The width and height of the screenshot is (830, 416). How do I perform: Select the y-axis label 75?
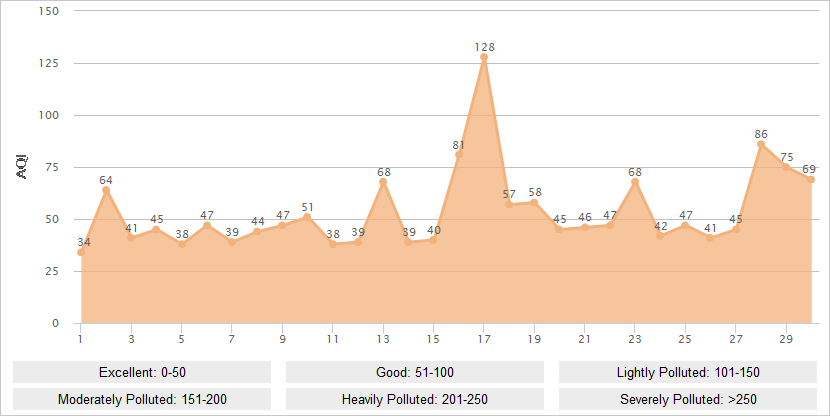(52, 167)
